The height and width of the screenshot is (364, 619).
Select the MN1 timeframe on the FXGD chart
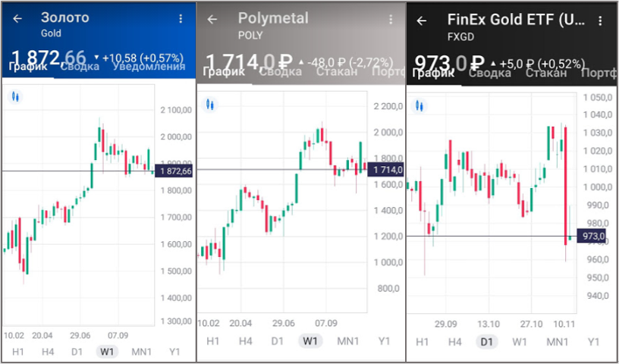click(558, 342)
